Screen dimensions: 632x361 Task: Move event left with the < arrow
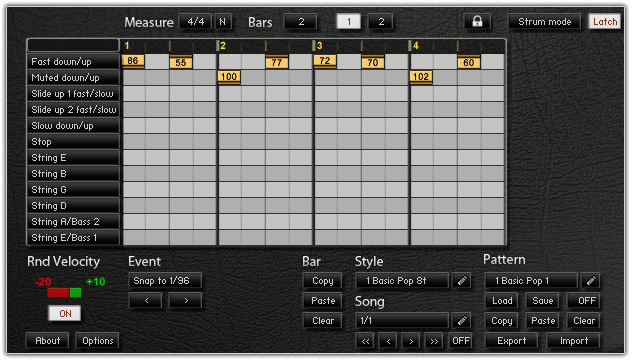click(146, 301)
